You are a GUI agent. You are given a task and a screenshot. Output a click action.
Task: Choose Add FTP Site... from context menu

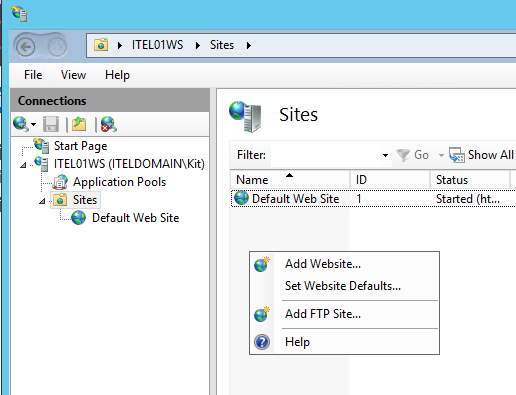[344, 314]
